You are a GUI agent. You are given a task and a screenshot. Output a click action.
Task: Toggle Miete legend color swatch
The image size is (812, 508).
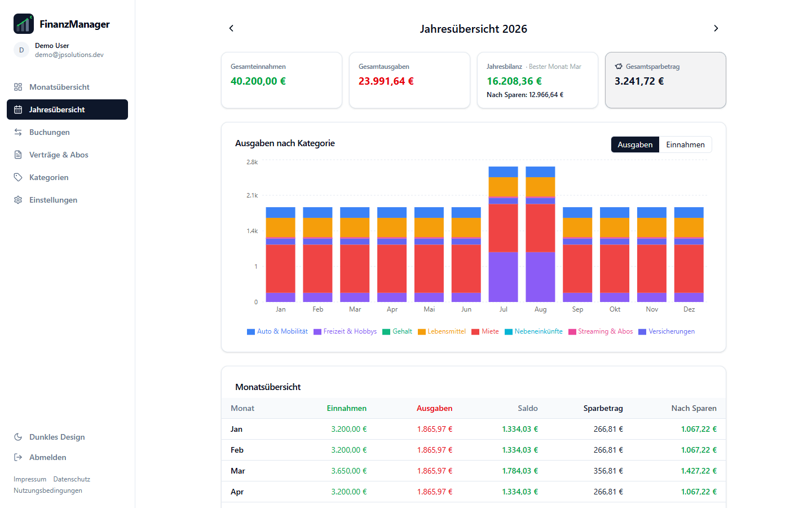pyautogui.click(x=475, y=332)
